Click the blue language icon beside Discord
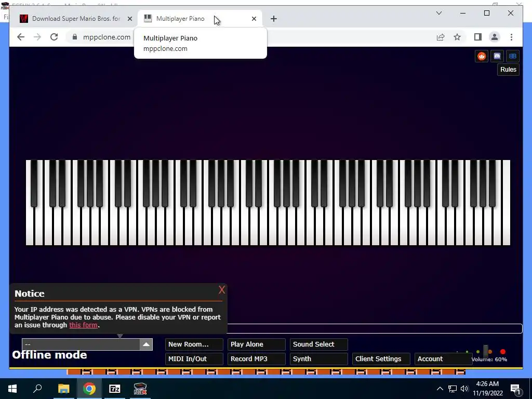This screenshot has height=399, width=532. pos(513,56)
